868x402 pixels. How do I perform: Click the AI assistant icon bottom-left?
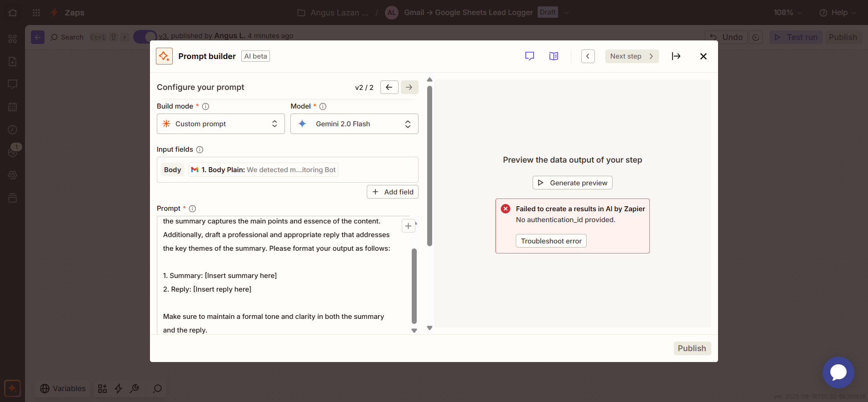[13, 388]
